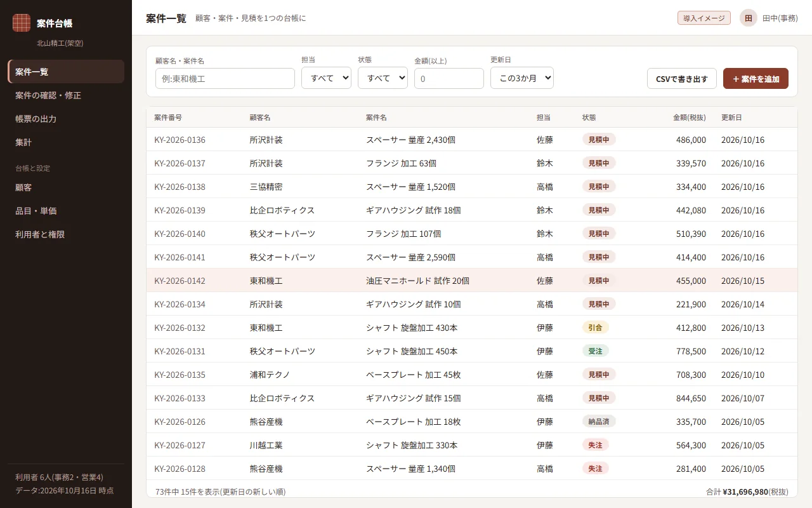Click the 受注 status badge
The width and height of the screenshot is (812, 508).
[x=596, y=351]
